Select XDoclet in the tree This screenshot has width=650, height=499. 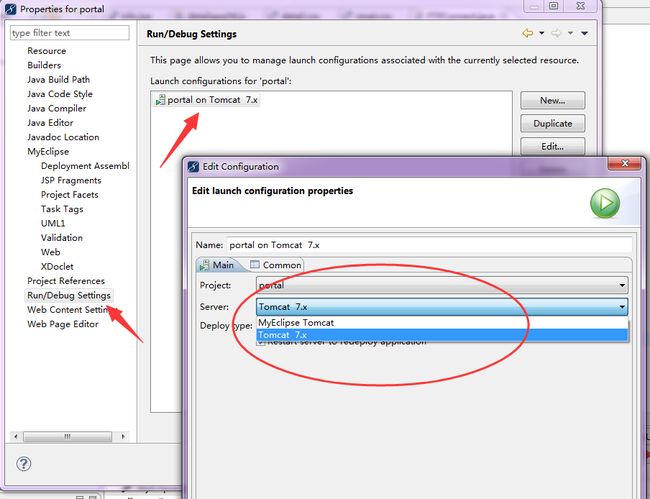pyautogui.click(x=57, y=266)
